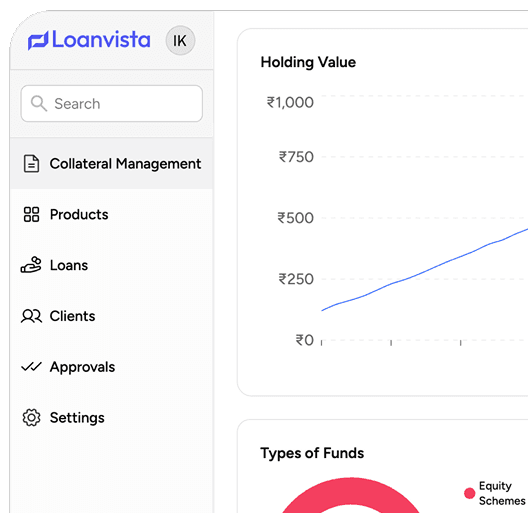The width and height of the screenshot is (528, 513).
Task: Click the blue holding value line
Action: (424, 271)
